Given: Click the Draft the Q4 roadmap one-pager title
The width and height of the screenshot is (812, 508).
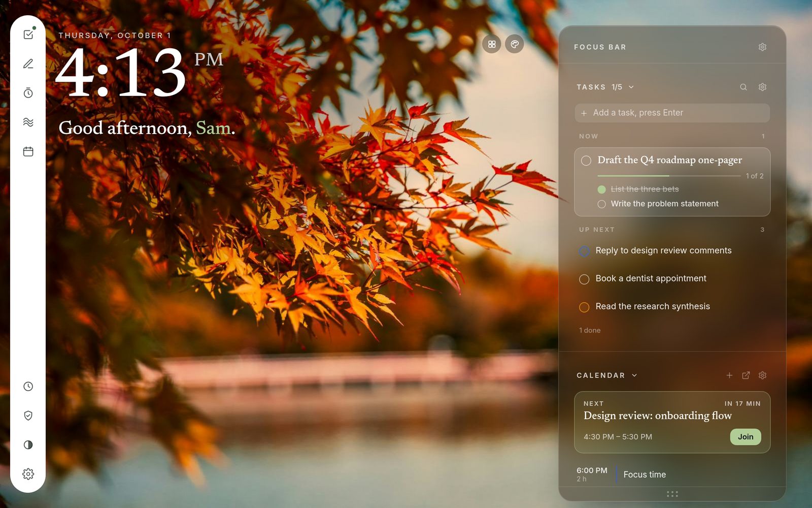Looking at the screenshot, I should point(670,160).
